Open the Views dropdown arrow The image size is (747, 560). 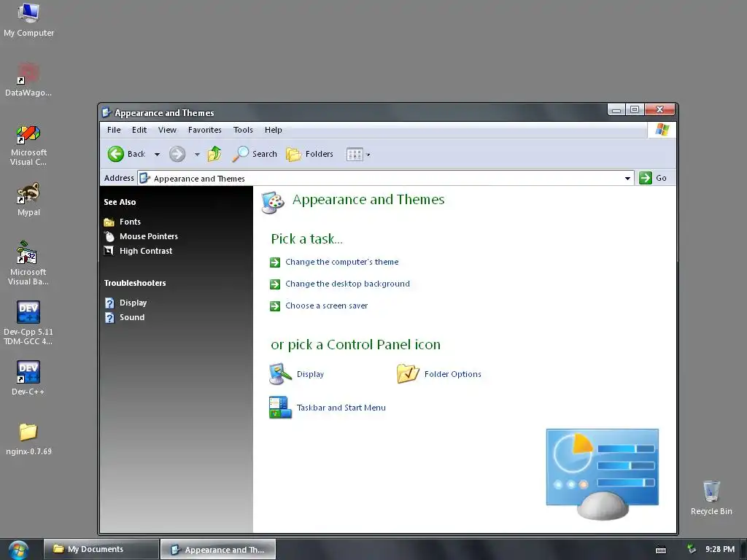[368, 155]
